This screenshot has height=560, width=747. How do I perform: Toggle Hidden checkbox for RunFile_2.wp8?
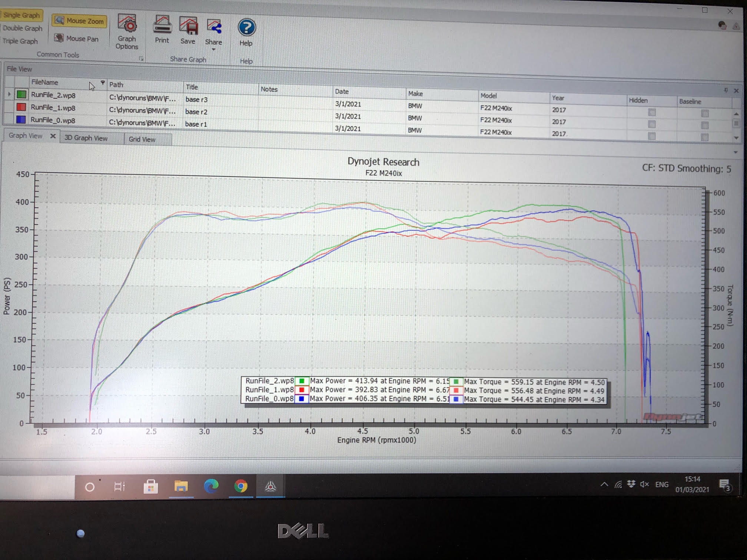pos(652,112)
